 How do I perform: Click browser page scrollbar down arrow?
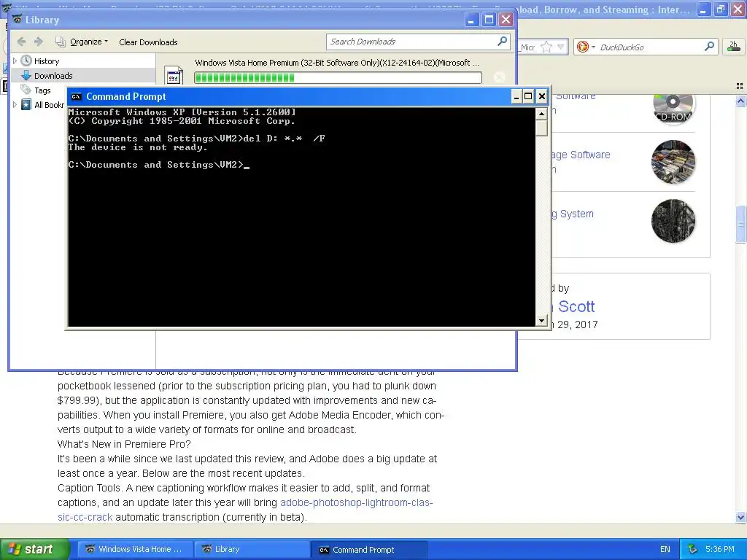(740, 517)
